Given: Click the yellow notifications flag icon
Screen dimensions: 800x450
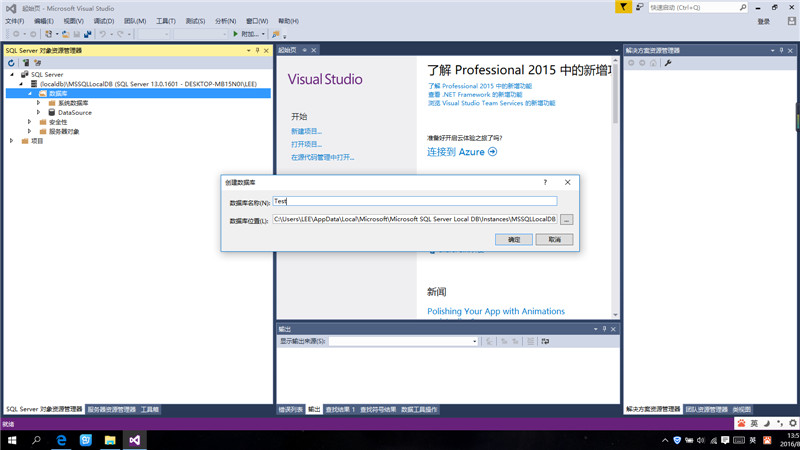Looking at the screenshot, I should pos(623,7).
